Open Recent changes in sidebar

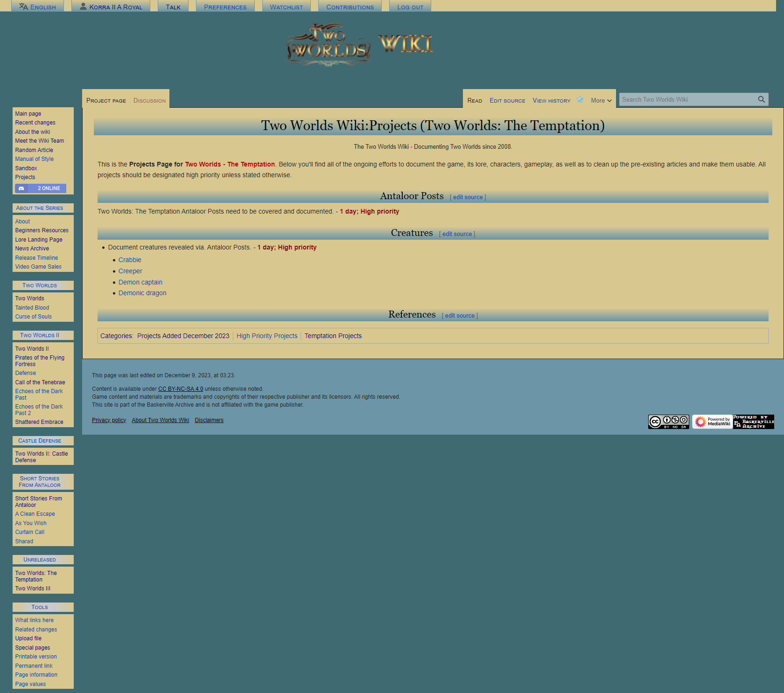pos(35,123)
